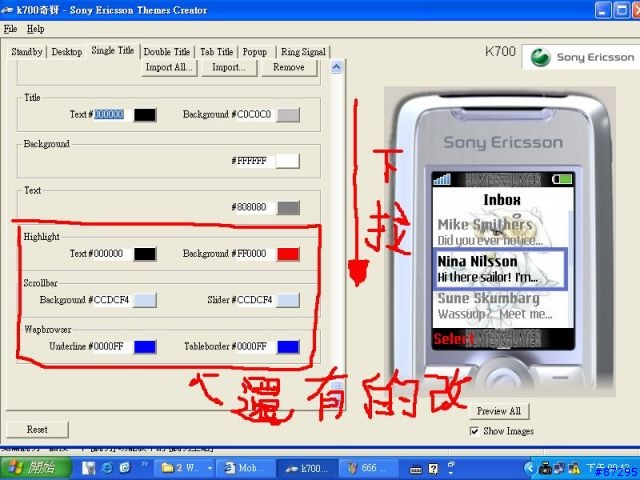This screenshot has height=480, width=640.
Task: Open Wapbrowser Underline blue swatch
Action: click(145, 347)
